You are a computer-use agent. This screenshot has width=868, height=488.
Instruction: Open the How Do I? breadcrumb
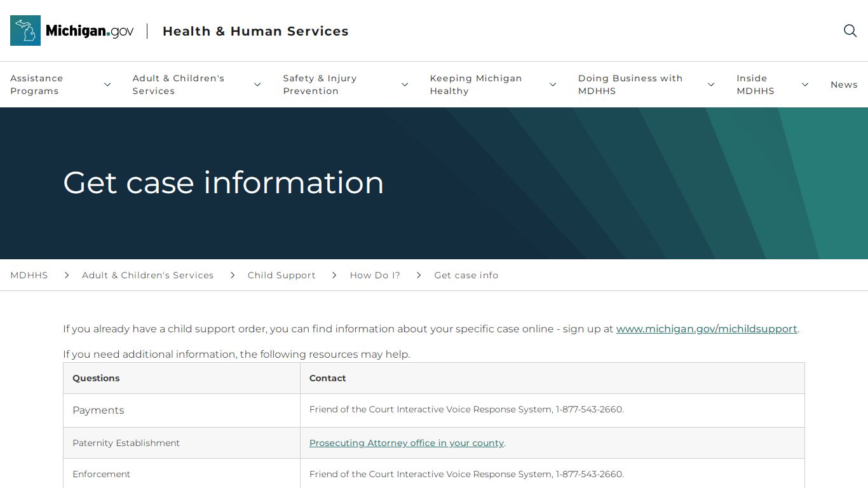tap(375, 275)
